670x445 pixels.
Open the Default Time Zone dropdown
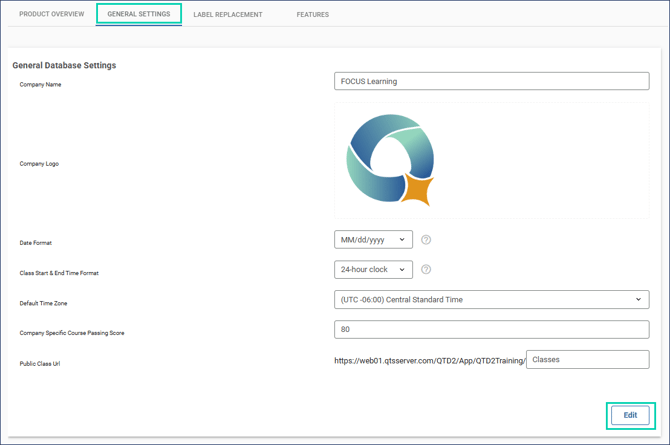(x=491, y=300)
